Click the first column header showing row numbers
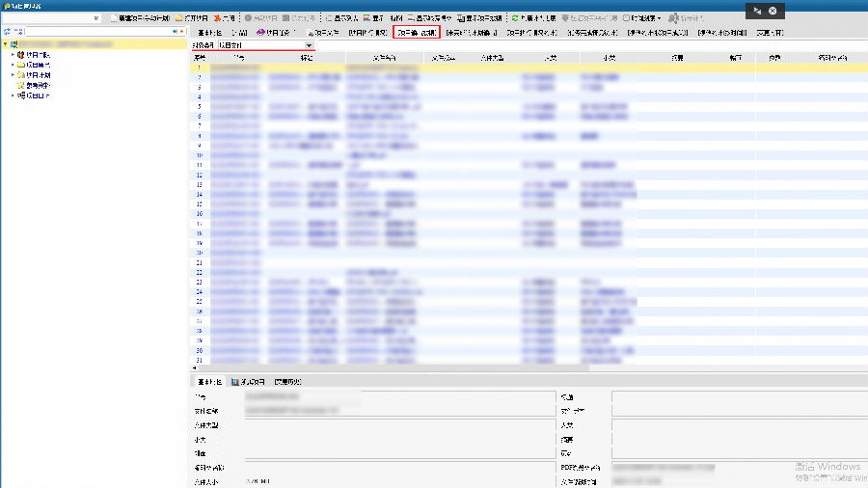Viewport: 868px width, 488px height. click(200, 58)
